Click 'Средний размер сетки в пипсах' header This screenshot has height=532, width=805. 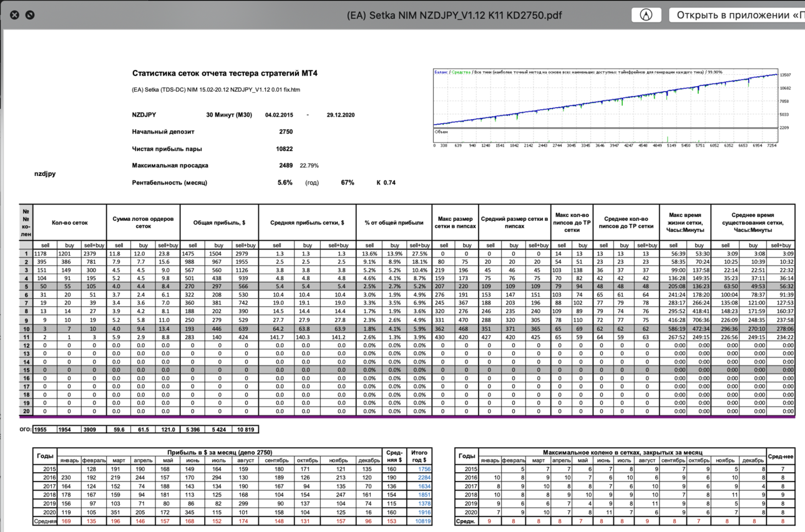[x=514, y=223]
